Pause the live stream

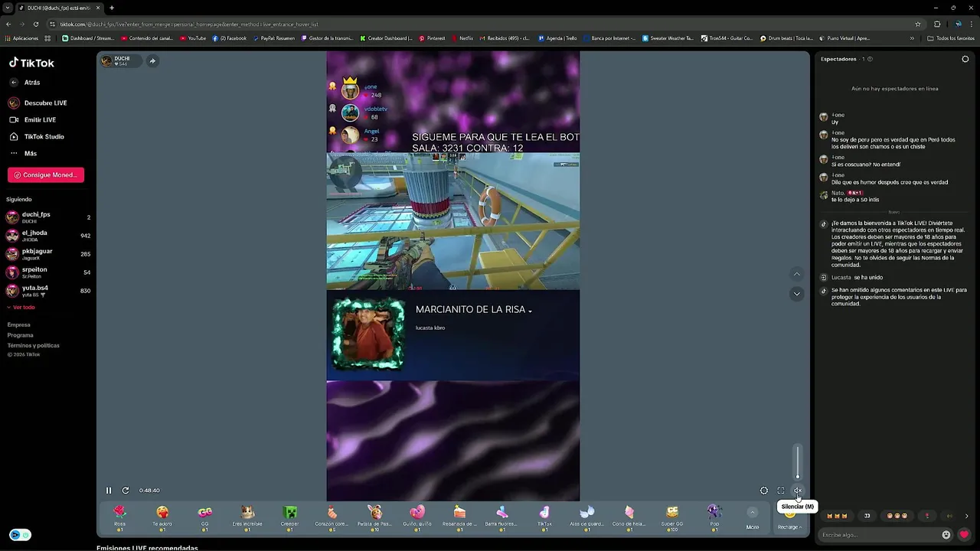[109, 491]
